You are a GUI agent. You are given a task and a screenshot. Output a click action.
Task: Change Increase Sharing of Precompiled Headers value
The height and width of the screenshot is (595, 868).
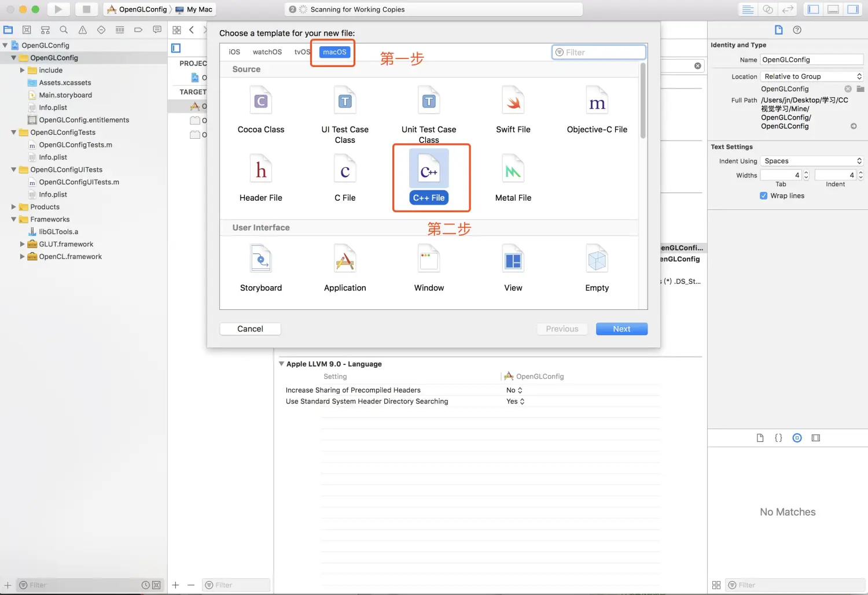tap(514, 390)
